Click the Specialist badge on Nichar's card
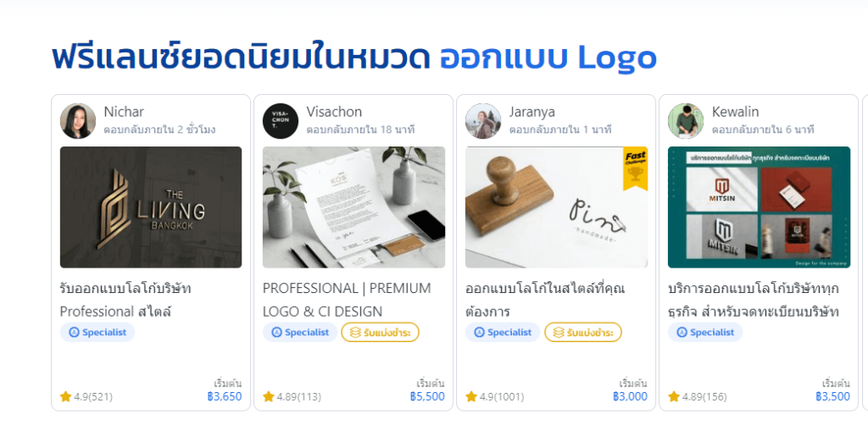Viewport: 868px width, 442px height. (x=97, y=333)
